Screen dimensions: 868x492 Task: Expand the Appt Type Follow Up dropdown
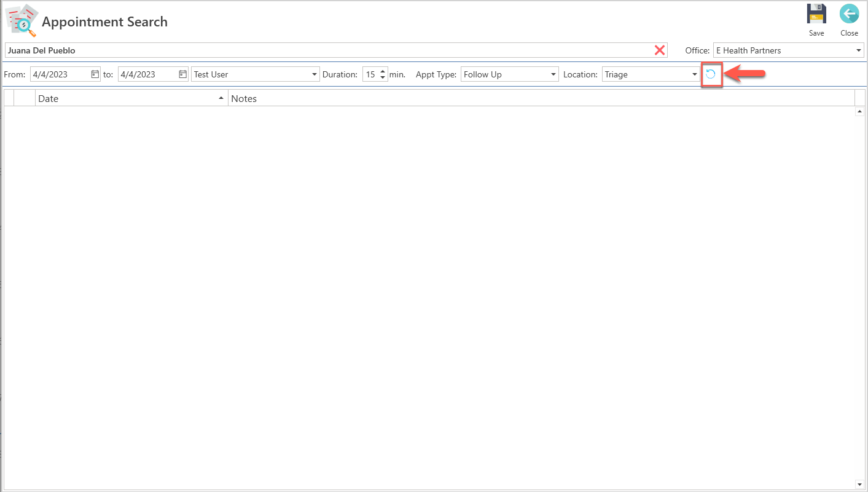coord(553,74)
